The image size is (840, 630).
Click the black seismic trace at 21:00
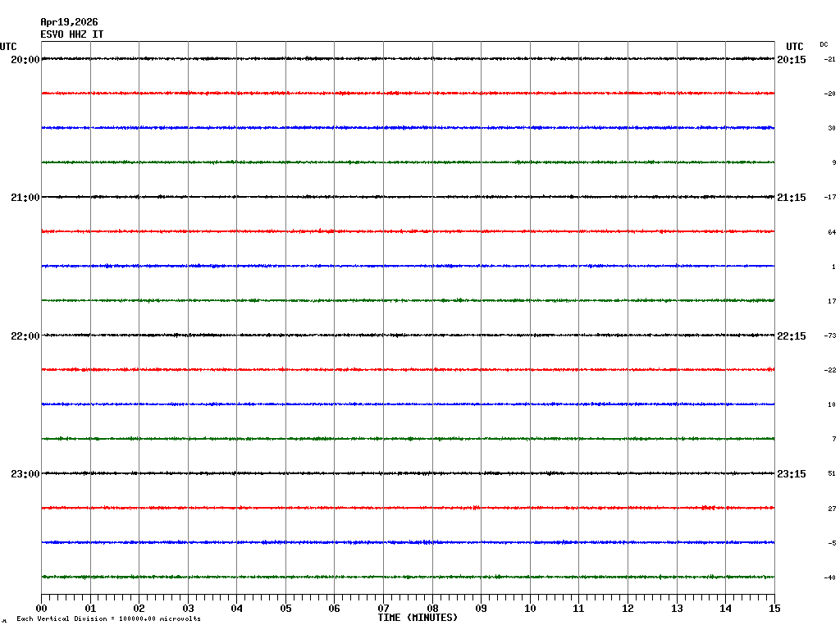click(x=408, y=197)
